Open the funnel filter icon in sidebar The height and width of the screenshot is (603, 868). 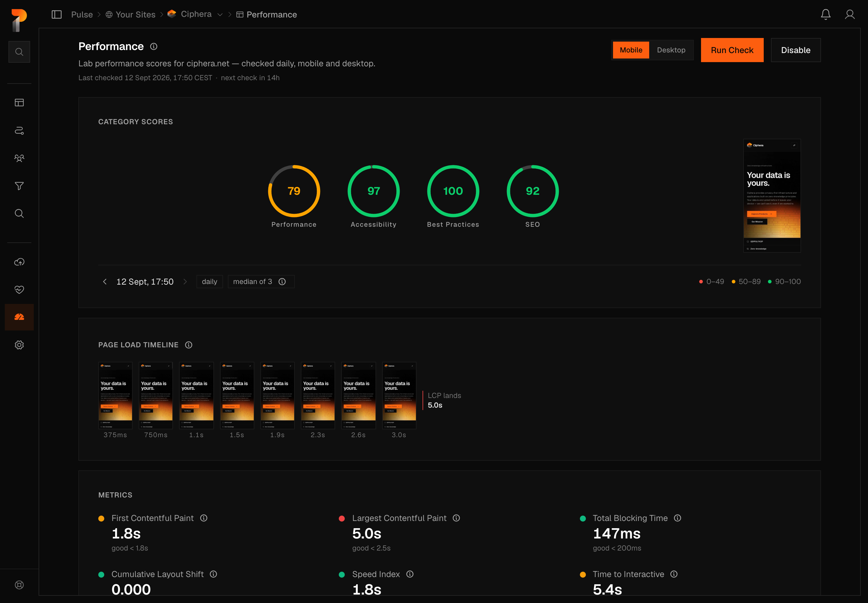(19, 186)
